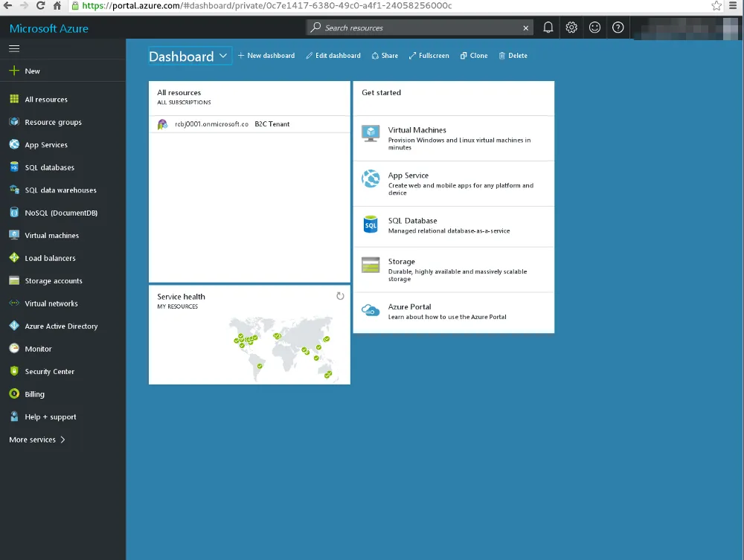Click the Azure Portal cloud icon

[x=371, y=311]
